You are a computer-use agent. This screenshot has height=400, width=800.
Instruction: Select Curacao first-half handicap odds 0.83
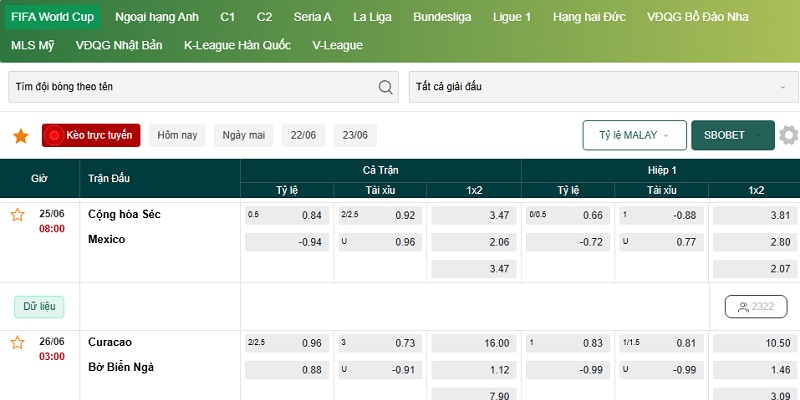[568, 343]
